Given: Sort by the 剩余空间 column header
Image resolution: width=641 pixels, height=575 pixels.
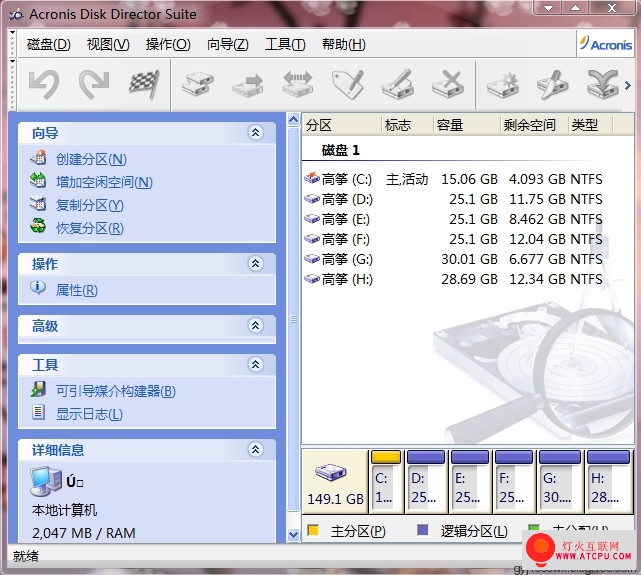Looking at the screenshot, I should [x=534, y=125].
